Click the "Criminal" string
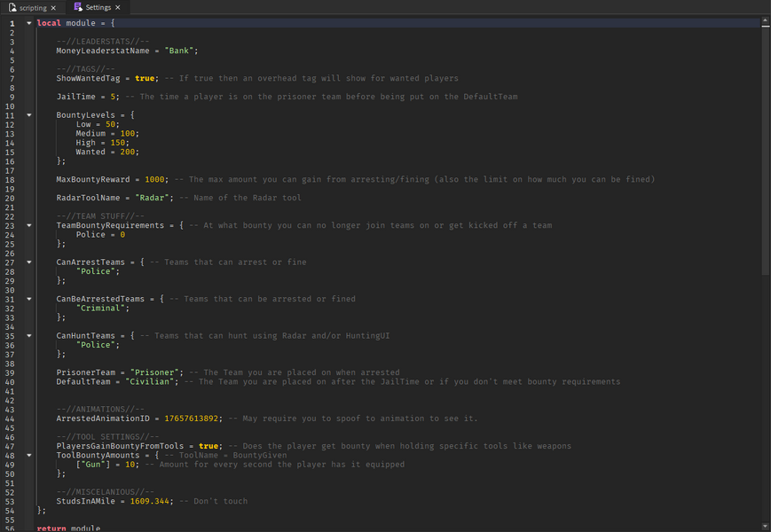The width and height of the screenshot is (771, 532). click(x=100, y=309)
